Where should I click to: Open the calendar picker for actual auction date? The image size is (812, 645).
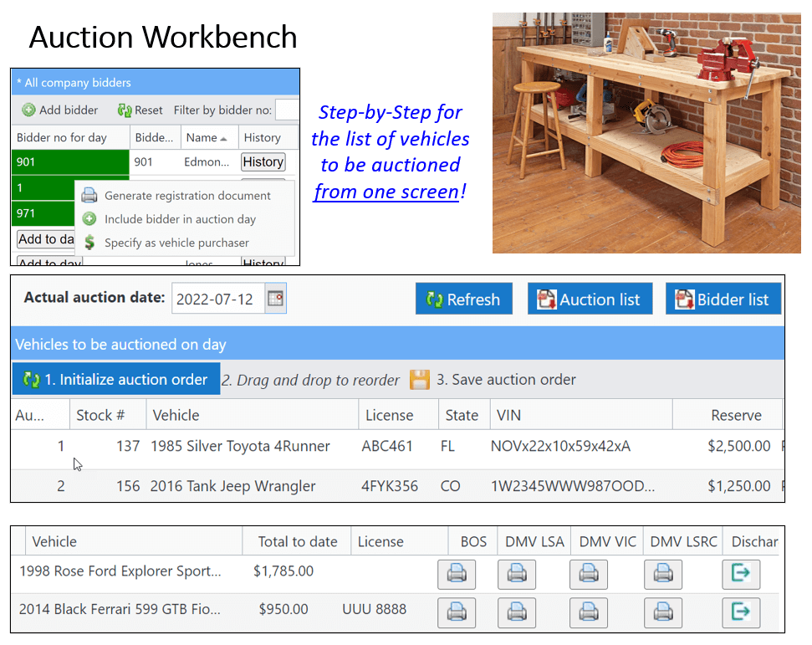point(275,299)
